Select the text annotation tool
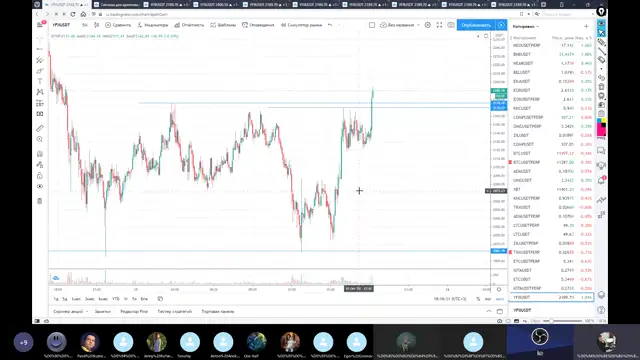 [40, 81]
